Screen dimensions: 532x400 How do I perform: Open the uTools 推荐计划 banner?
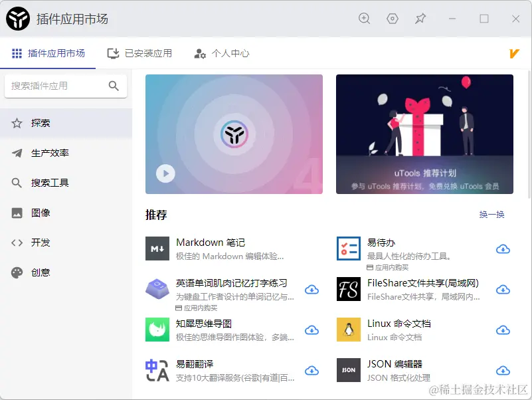424,134
